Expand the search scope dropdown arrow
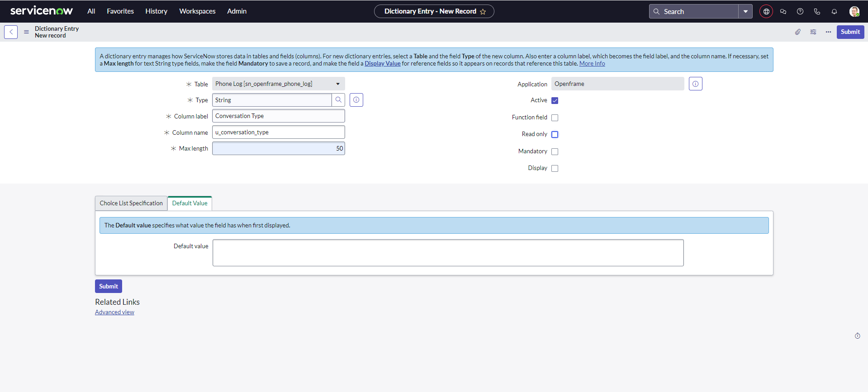Screen dimensions: 868x392 coord(745,12)
